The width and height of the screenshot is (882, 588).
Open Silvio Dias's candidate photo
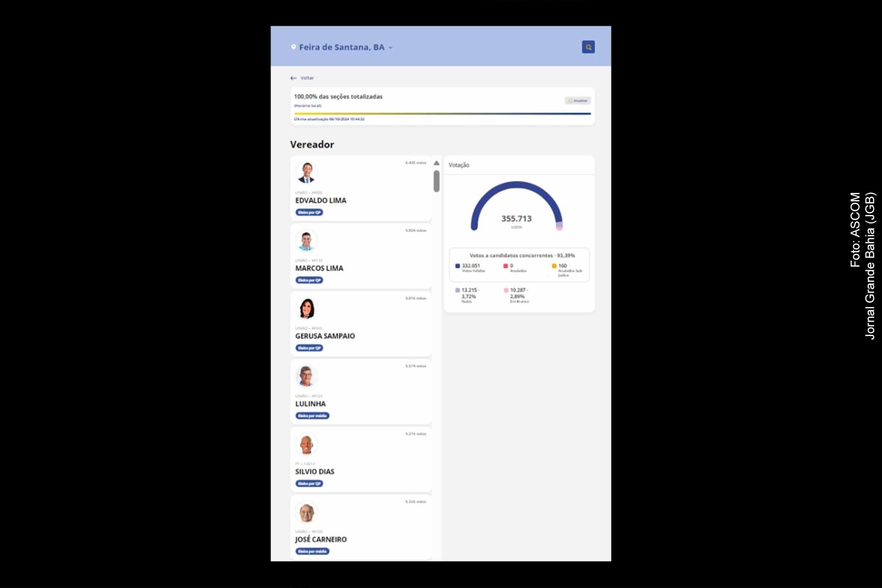click(x=306, y=444)
